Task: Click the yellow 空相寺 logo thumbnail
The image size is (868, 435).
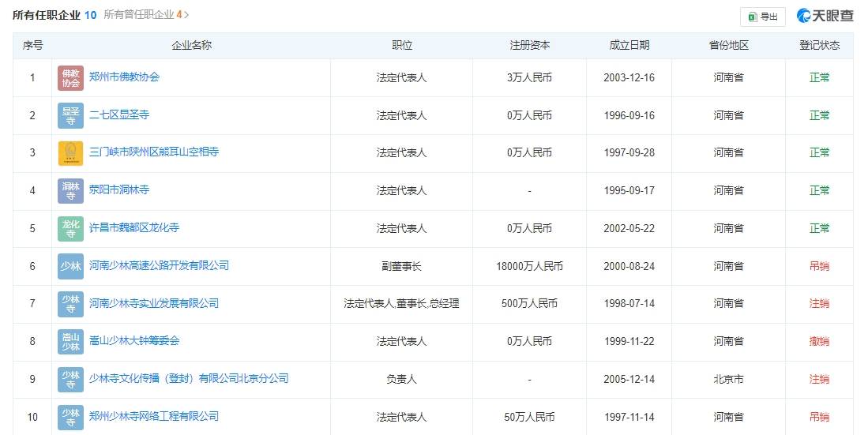Action: coord(70,153)
